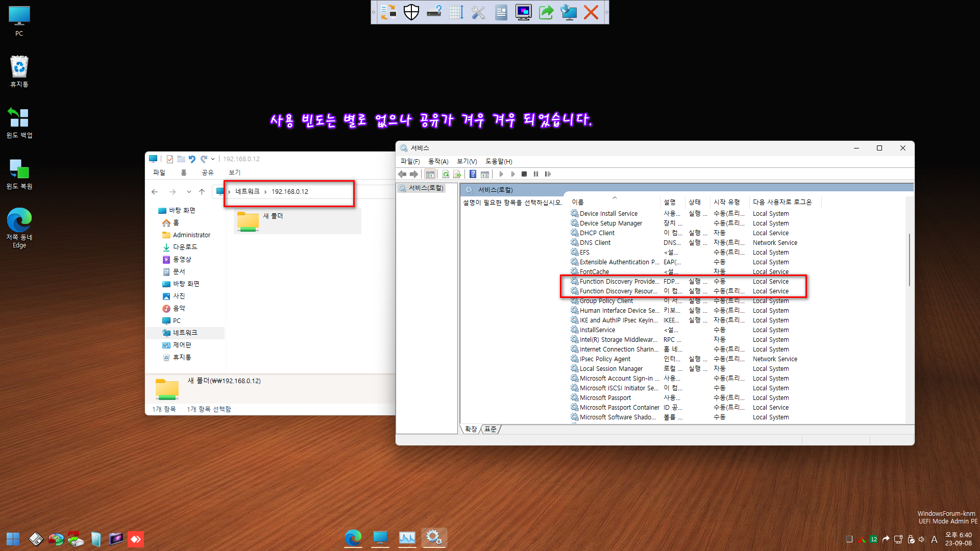Select Function Discovery Provider Host service row
Screen dimensions: 980x551
pos(695,282)
